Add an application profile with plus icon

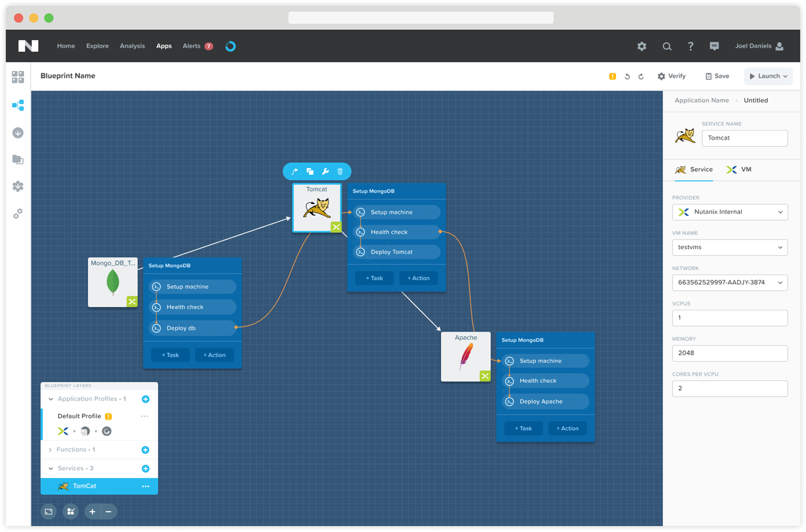[x=146, y=399]
